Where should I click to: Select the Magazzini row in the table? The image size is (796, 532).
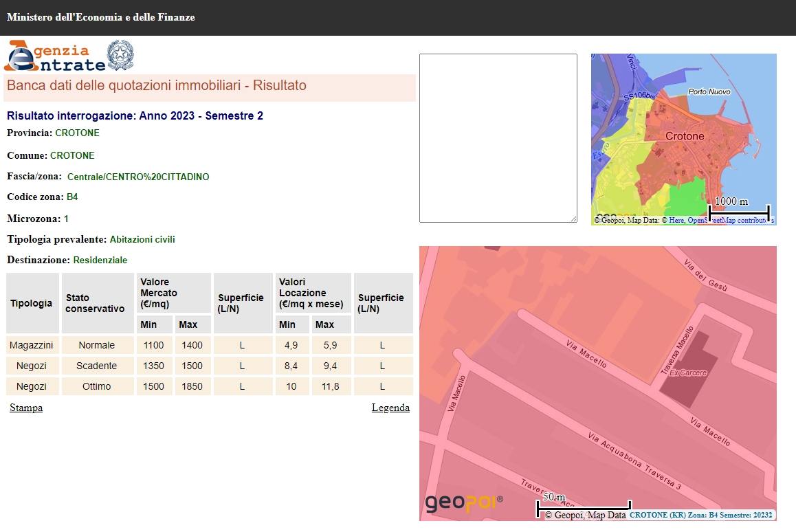32,345
